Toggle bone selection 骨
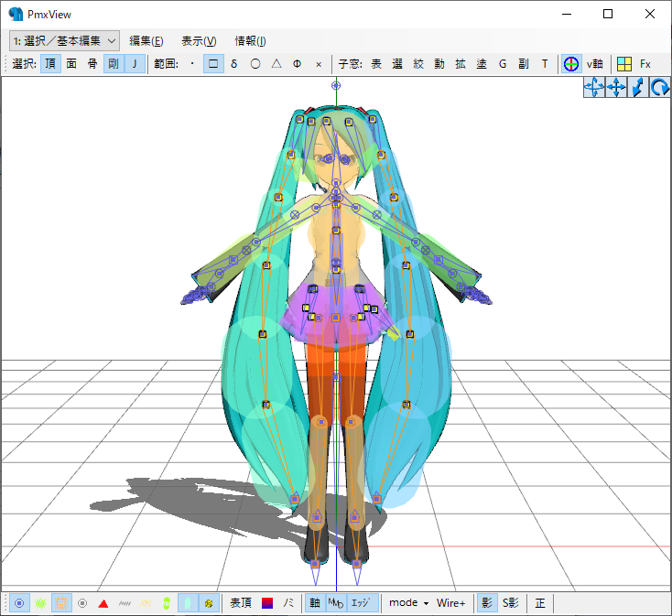Screen dimensions: 672x616 [92, 64]
